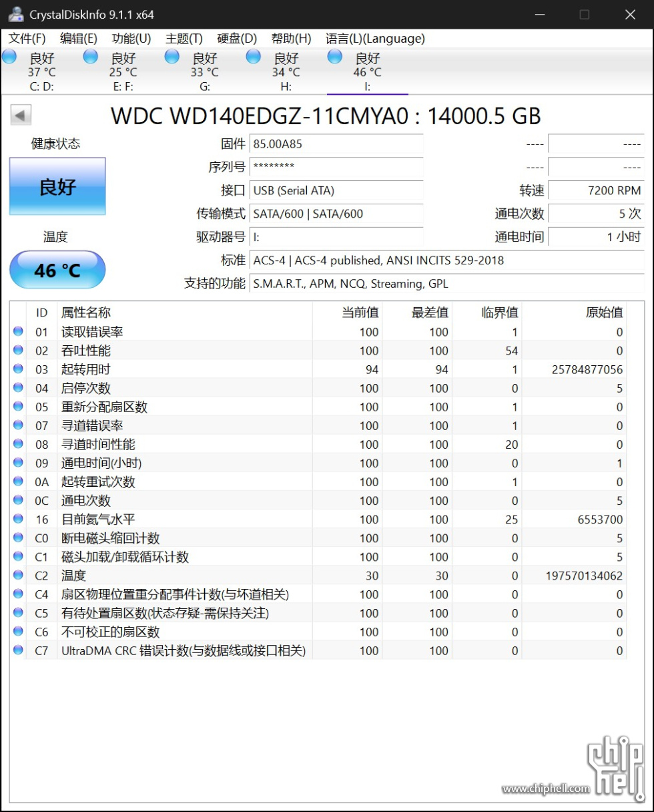Select the G: disk status orb
Viewport: 654px width, 812px height.
point(172,57)
